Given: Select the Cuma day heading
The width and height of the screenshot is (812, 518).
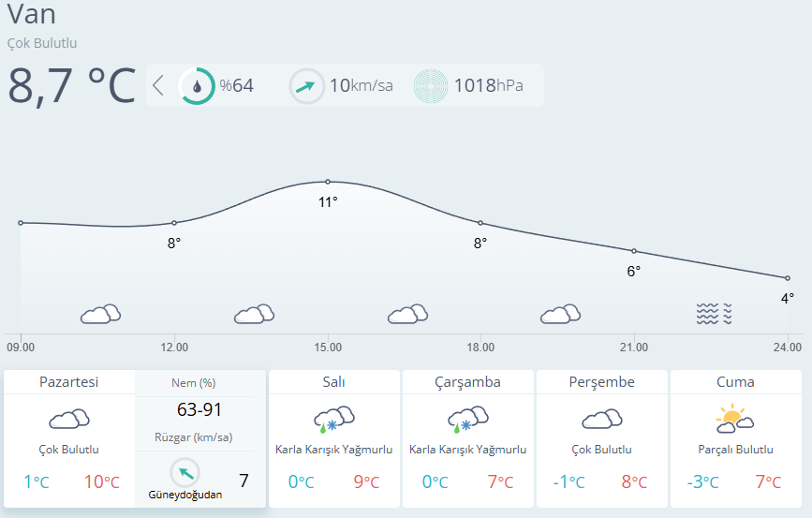Looking at the screenshot, I should click(x=735, y=382).
